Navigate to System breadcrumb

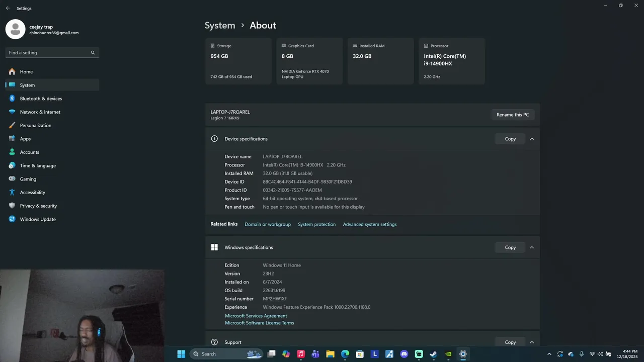click(220, 25)
